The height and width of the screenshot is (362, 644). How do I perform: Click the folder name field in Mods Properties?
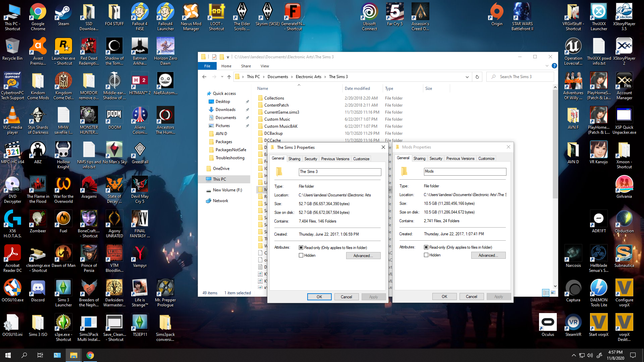coord(465,172)
